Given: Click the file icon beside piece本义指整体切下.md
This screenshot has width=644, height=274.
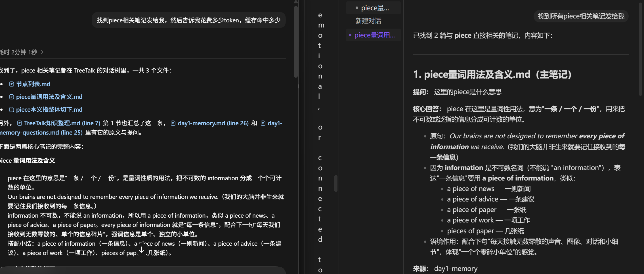Looking at the screenshot, I should pyautogui.click(x=12, y=110).
